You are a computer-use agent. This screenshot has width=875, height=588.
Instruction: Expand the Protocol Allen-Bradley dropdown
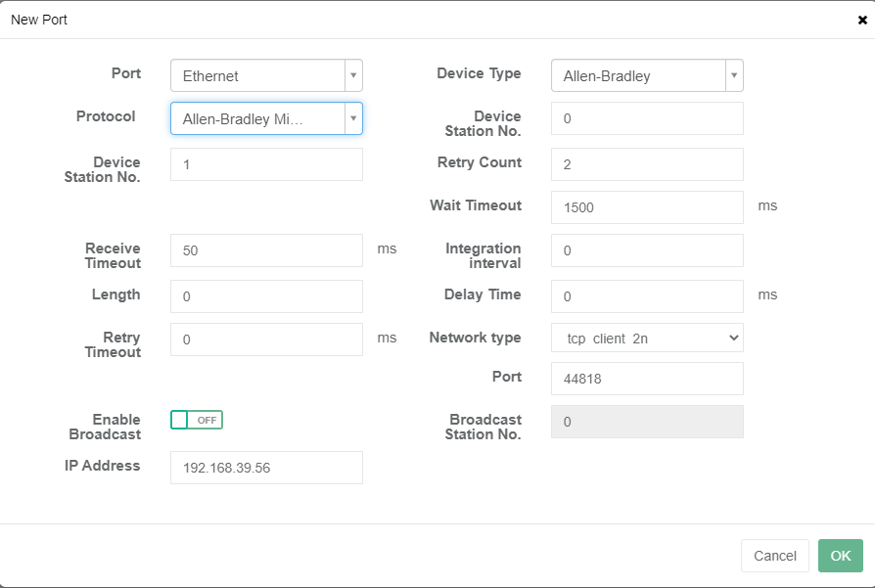coord(266,119)
